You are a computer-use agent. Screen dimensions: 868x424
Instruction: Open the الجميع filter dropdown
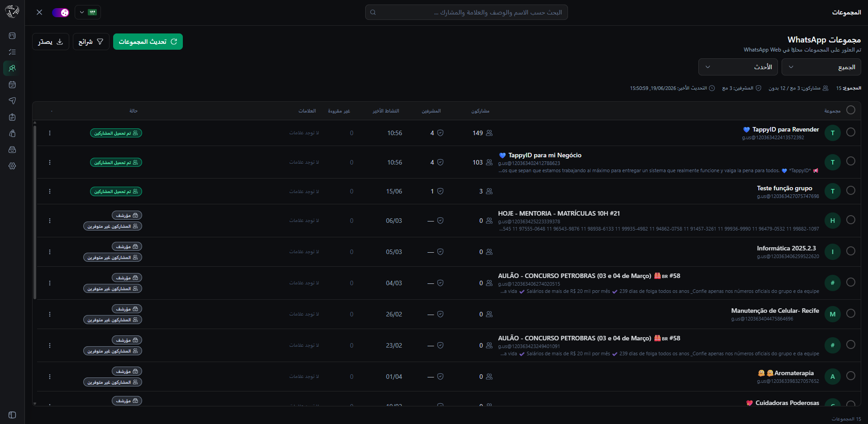pos(821,67)
